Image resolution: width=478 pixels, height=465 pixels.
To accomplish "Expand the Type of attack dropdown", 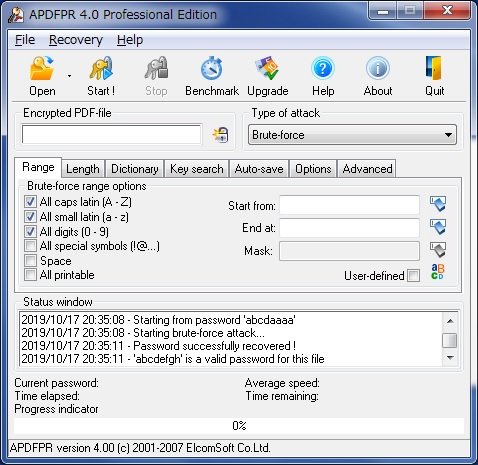I will (x=352, y=135).
